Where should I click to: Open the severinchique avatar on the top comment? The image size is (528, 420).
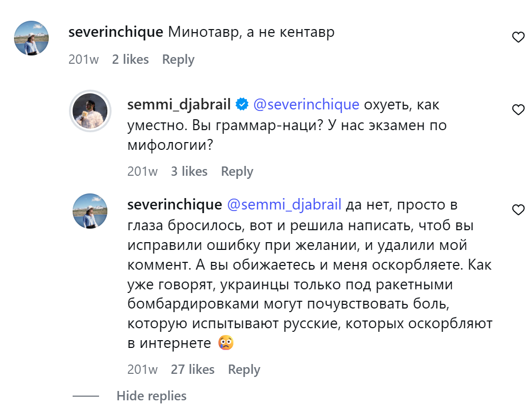point(32,38)
